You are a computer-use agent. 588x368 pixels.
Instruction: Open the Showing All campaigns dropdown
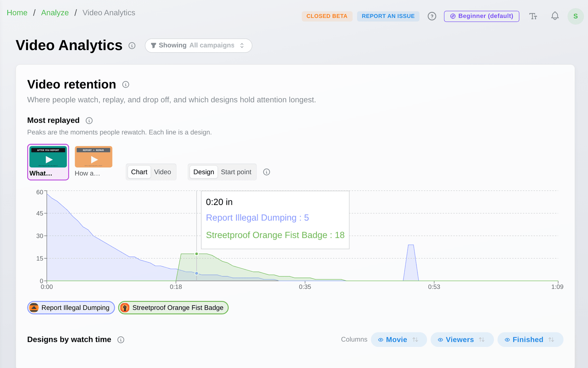(198, 46)
